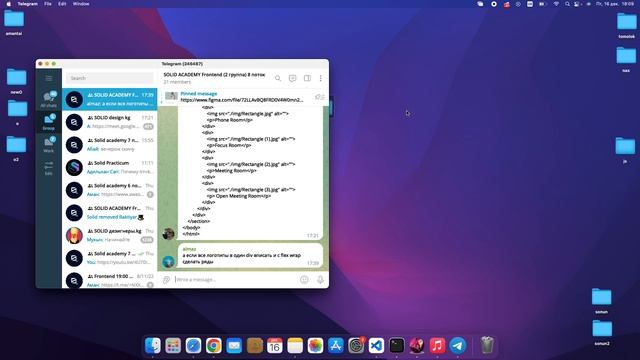Launch Google Chrome from the Dock
The width and height of the screenshot is (640, 360).
[213, 345]
